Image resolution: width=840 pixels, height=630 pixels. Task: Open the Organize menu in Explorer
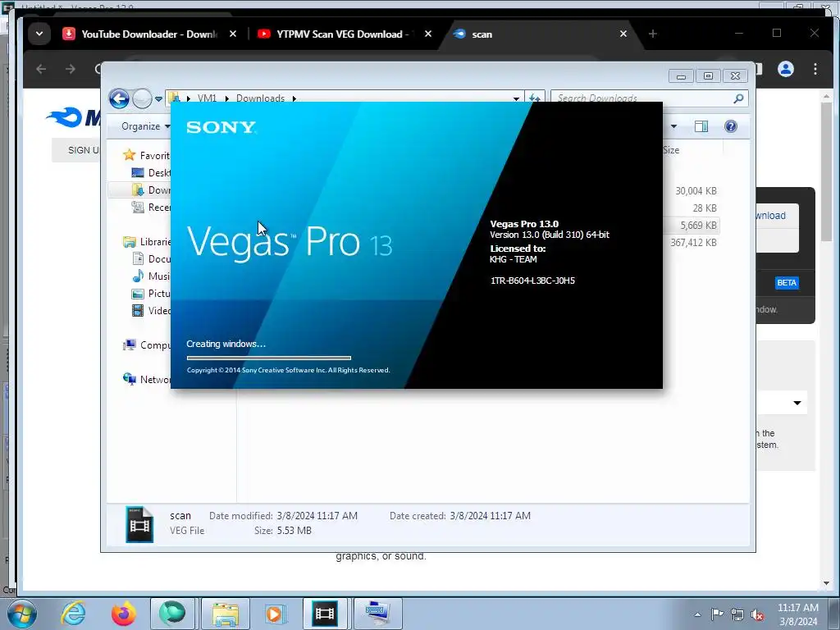click(x=144, y=126)
